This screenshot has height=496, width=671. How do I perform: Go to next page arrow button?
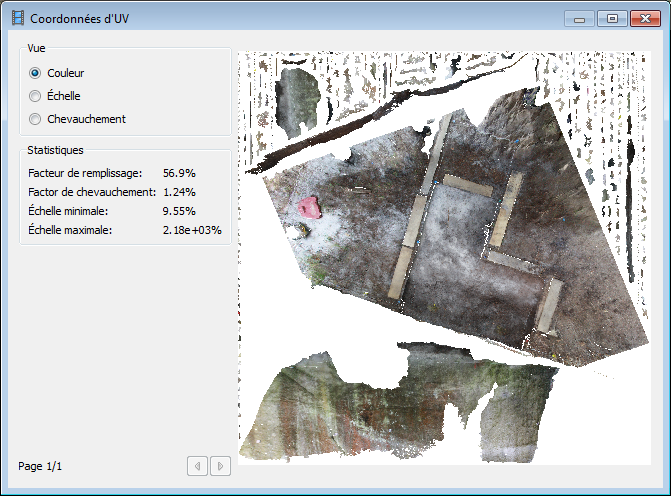[220, 466]
